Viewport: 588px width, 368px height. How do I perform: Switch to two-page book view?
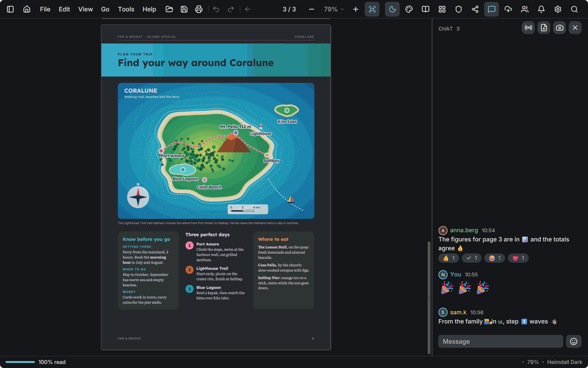coord(426,9)
